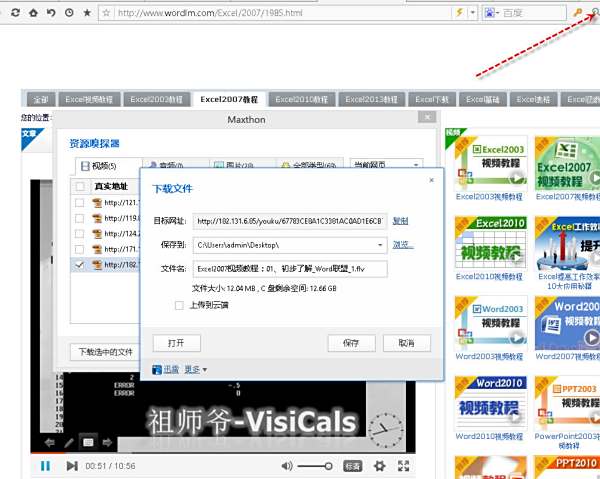Open the Excel2010教程 tab
The image size is (600, 479).
pyautogui.click(x=302, y=99)
